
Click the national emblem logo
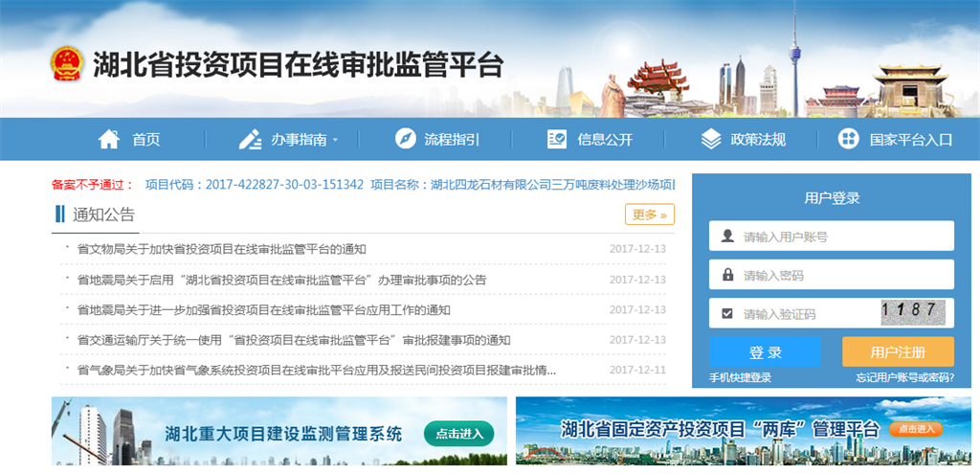tap(67, 65)
